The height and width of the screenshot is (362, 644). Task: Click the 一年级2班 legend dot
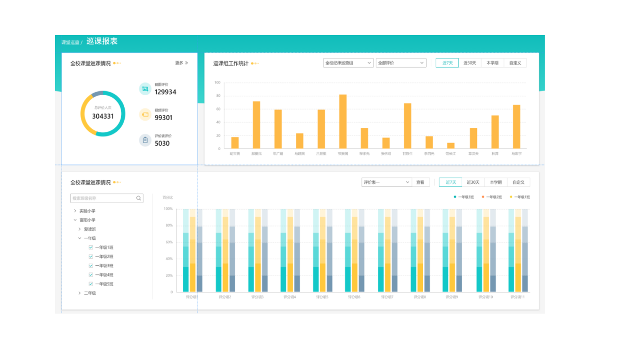(483, 197)
